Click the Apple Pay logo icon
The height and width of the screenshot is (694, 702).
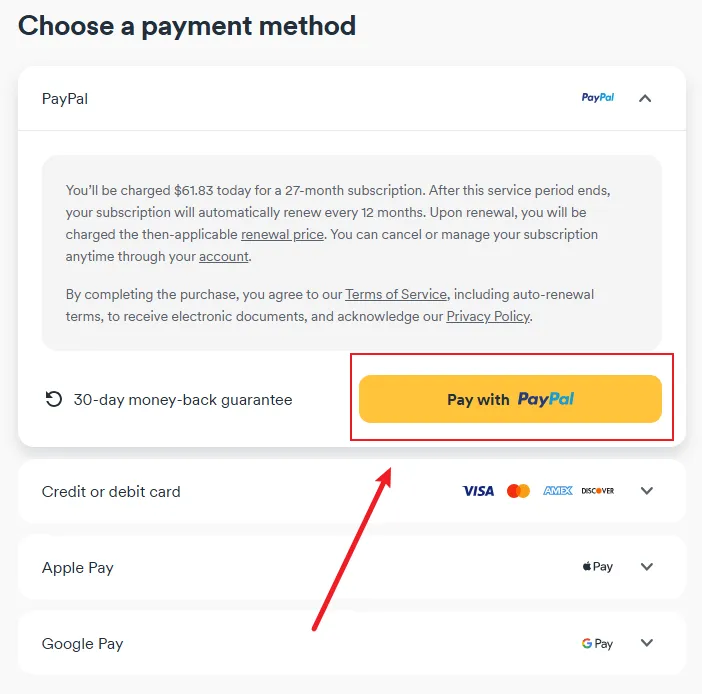(597, 567)
